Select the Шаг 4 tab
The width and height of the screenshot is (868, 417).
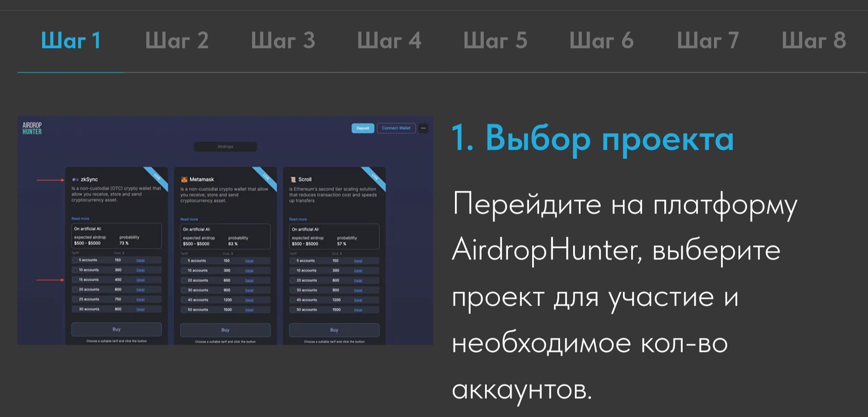click(389, 41)
